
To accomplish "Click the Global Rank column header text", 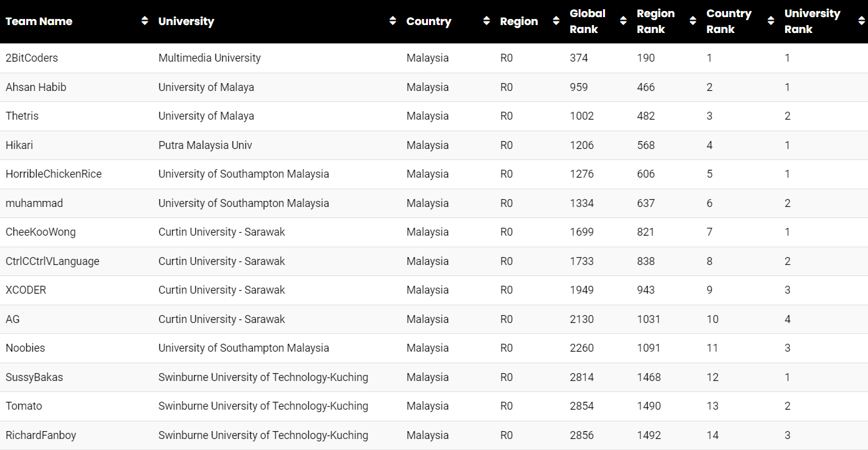I will point(588,21).
